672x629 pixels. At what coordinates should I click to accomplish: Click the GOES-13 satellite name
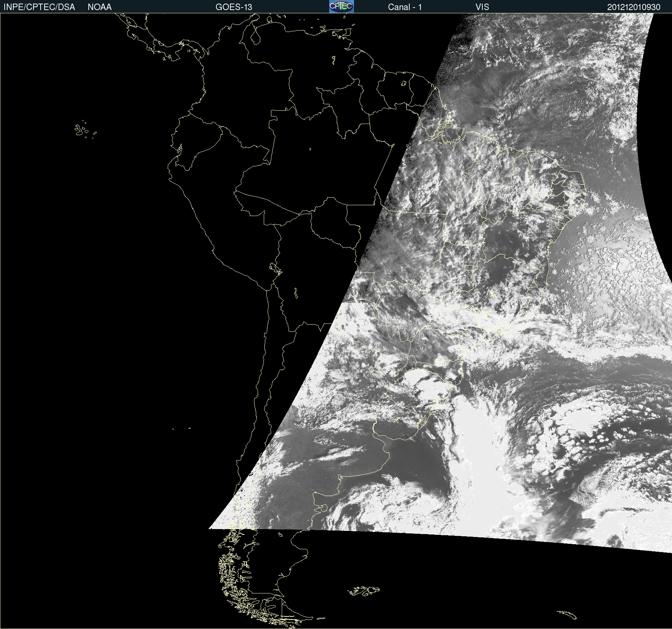pos(234,7)
